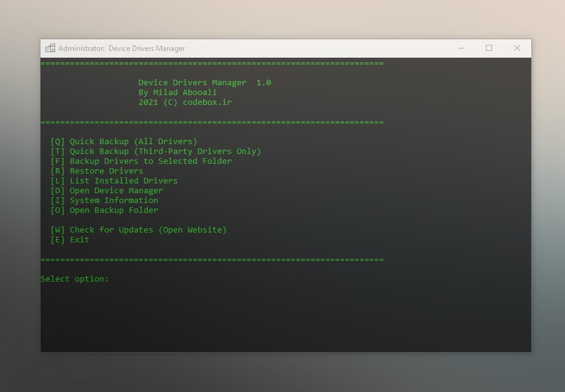Select the [Q] Quick Backup (All Drivers) option
Viewport: 565px width, 392px height.
(x=123, y=142)
